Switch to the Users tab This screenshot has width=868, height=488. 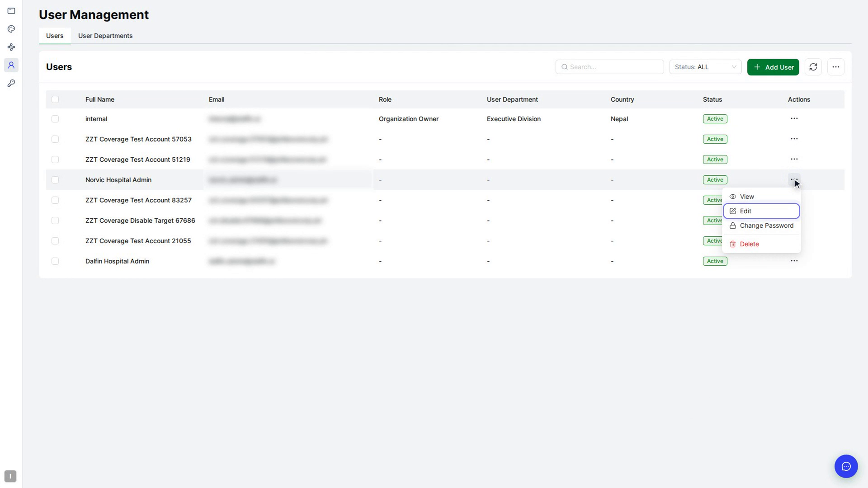point(55,36)
